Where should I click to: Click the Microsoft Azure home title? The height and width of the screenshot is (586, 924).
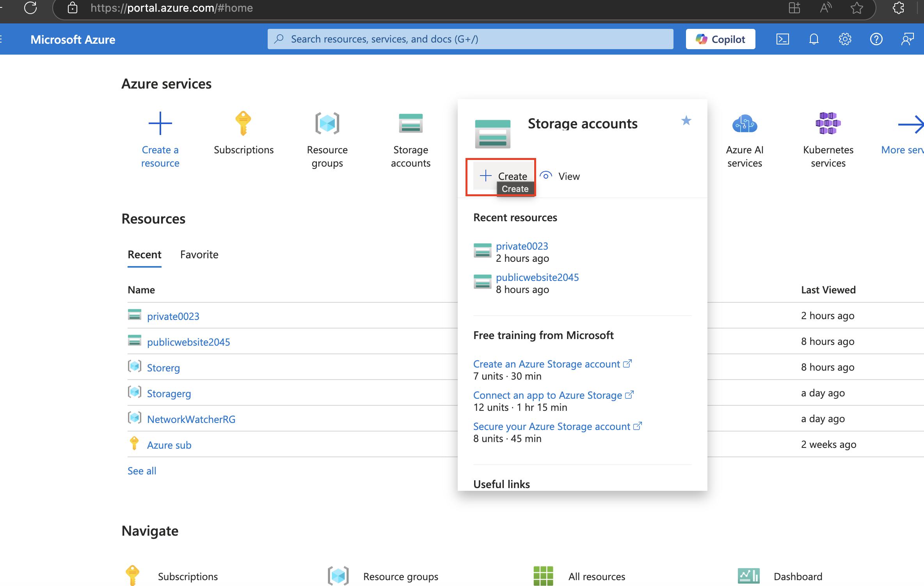coord(73,39)
